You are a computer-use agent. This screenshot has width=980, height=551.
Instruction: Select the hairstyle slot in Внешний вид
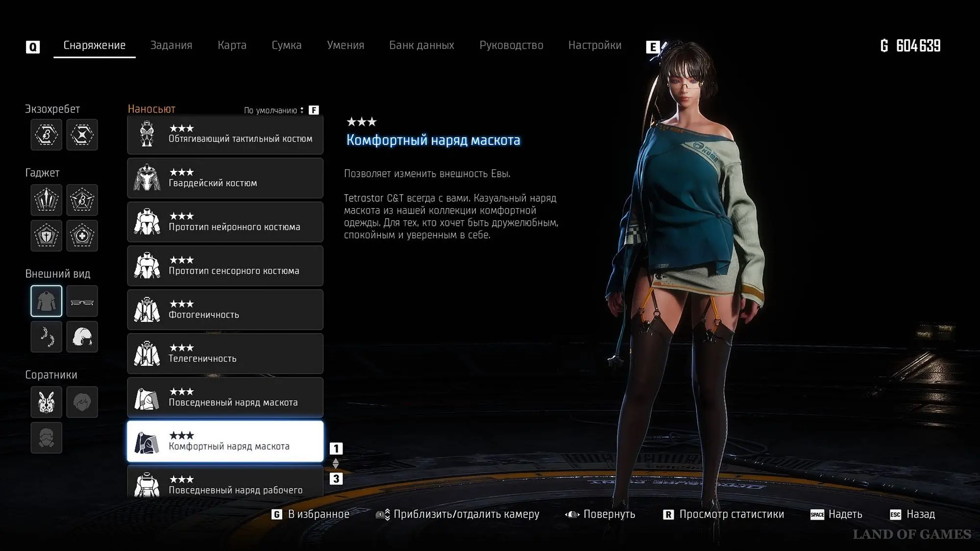point(82,337)
